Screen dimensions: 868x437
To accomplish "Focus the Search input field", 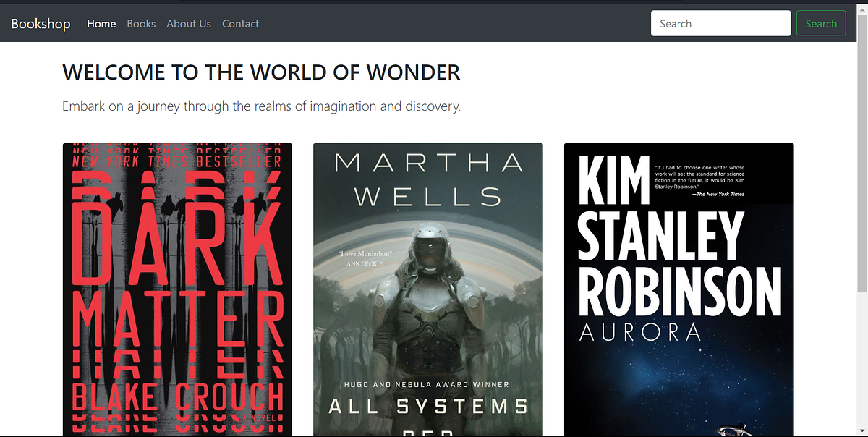I will (x=720, y=23).
